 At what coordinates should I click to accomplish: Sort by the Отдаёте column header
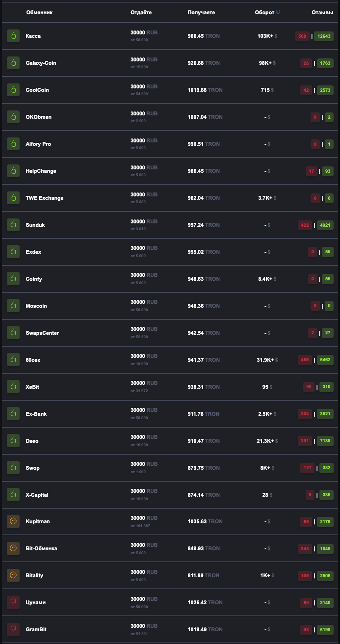(x=141, y=12)
